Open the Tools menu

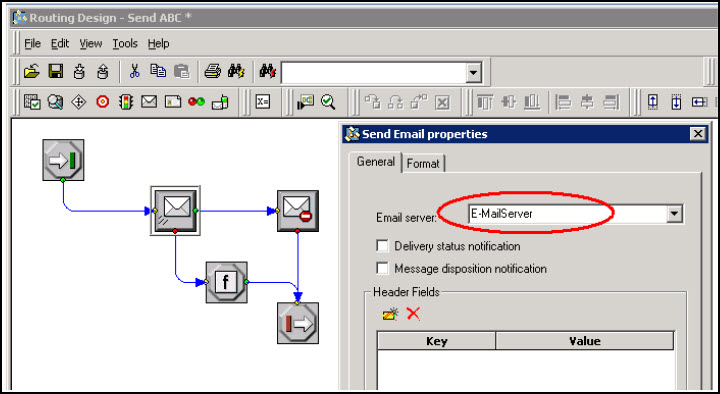125,44
